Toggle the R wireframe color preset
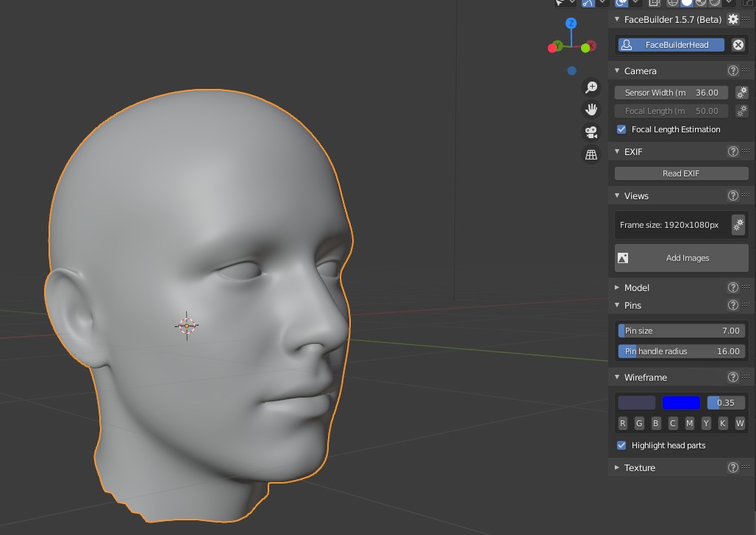Screen dimensions: 756x535 point(623,423)
